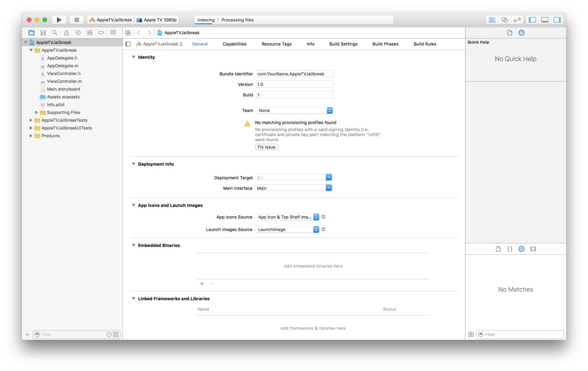The height and width of the screenshot is (371, 588).
Task: Toggle the Navigator panel visibility
Action: point(532,20)
